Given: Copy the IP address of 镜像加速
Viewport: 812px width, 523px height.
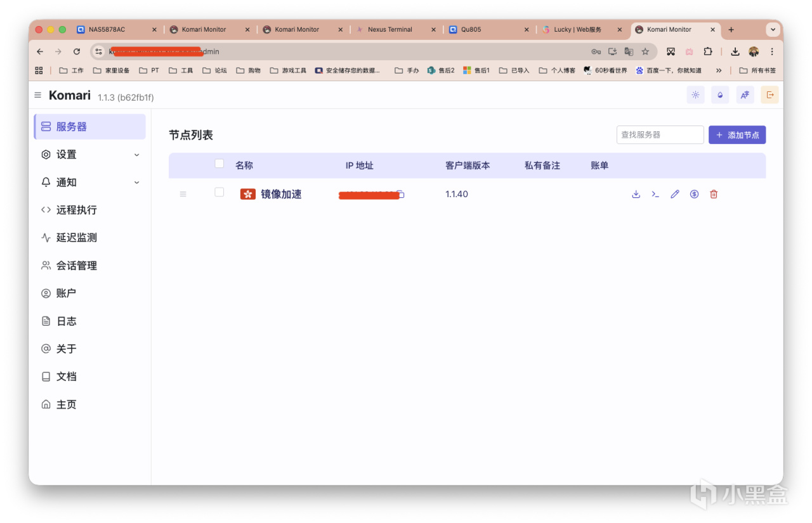Looking at the screenshot, I should click(401, 195).
